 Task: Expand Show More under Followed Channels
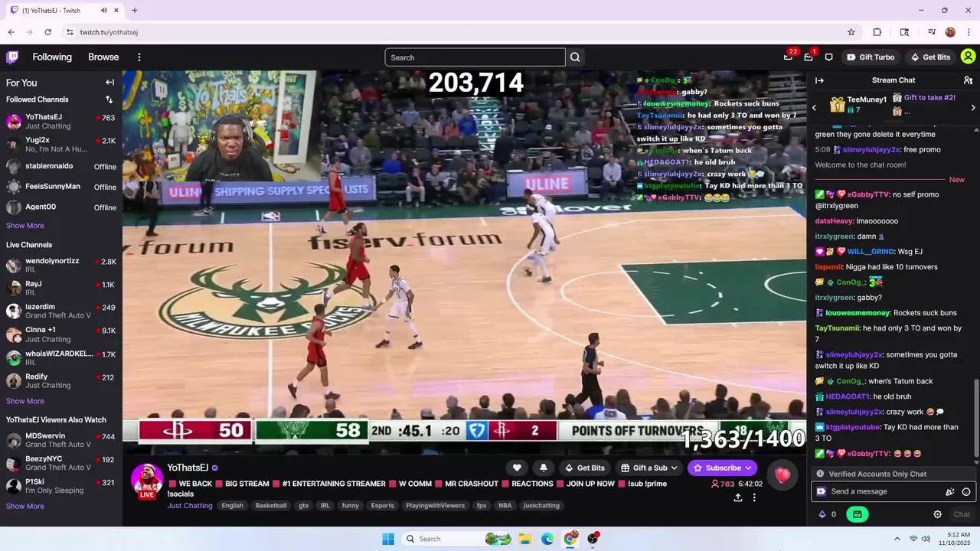click(25, 226)
